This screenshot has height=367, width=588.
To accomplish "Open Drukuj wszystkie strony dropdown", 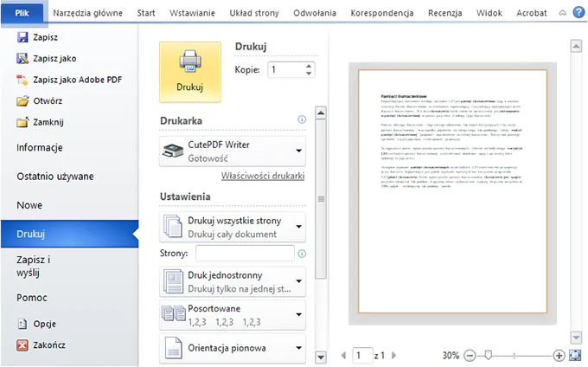I will [x=233, y=227].
